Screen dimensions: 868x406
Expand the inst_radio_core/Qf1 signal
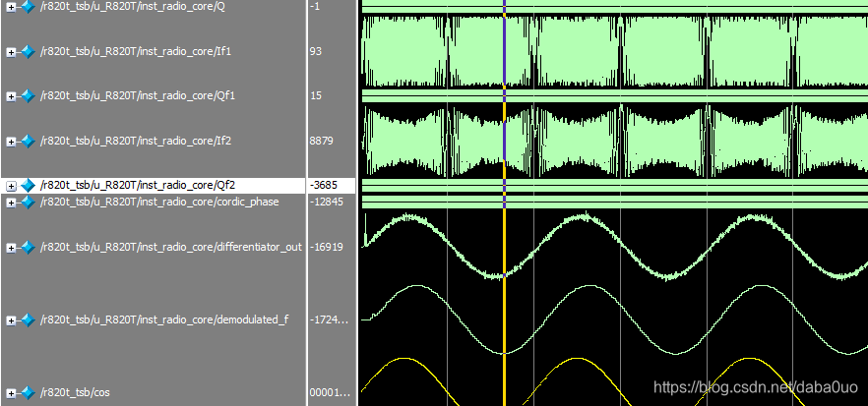pos(11,96)
